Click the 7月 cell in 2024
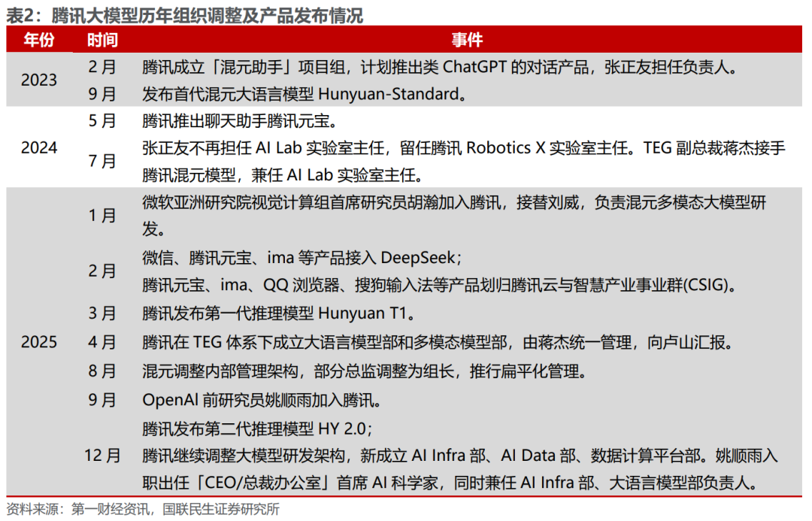The image size is (812, 521). (102, 162)
